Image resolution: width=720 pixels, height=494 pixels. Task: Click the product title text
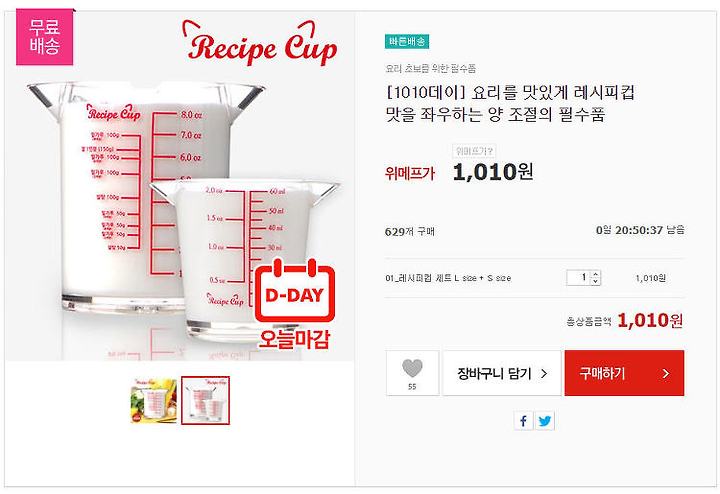(510, 104)
